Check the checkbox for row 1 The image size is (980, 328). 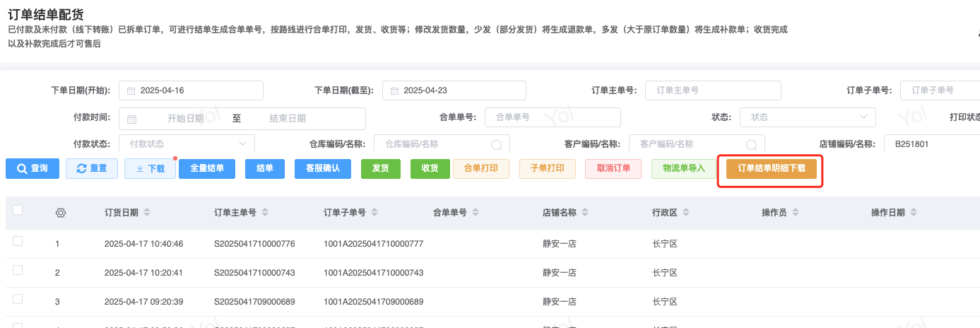point(18,241)
